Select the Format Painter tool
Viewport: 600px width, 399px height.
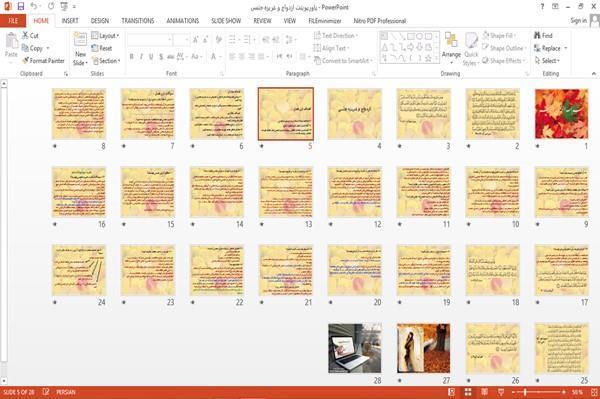[x=43, y=60]
